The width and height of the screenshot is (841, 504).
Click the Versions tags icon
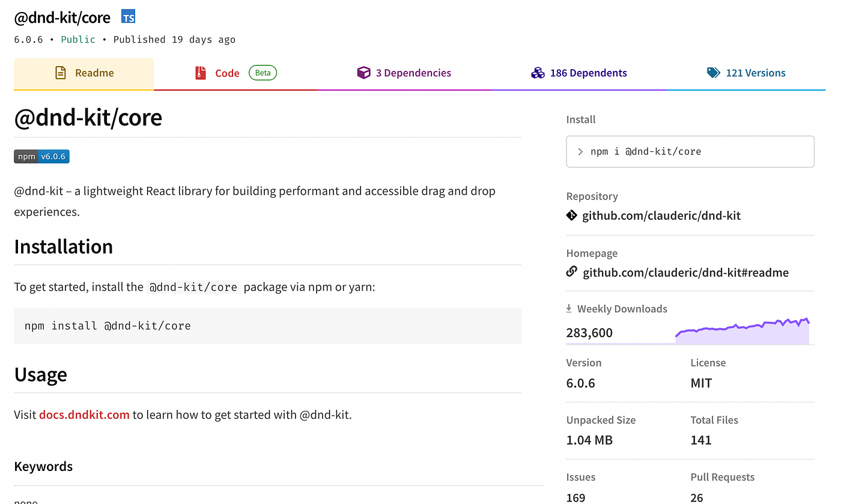(714, 73)
